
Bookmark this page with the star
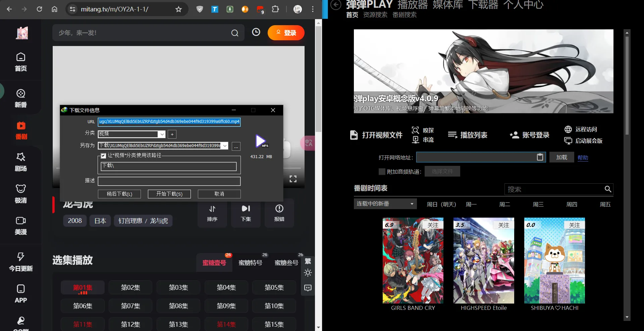[x=178, y=9]
